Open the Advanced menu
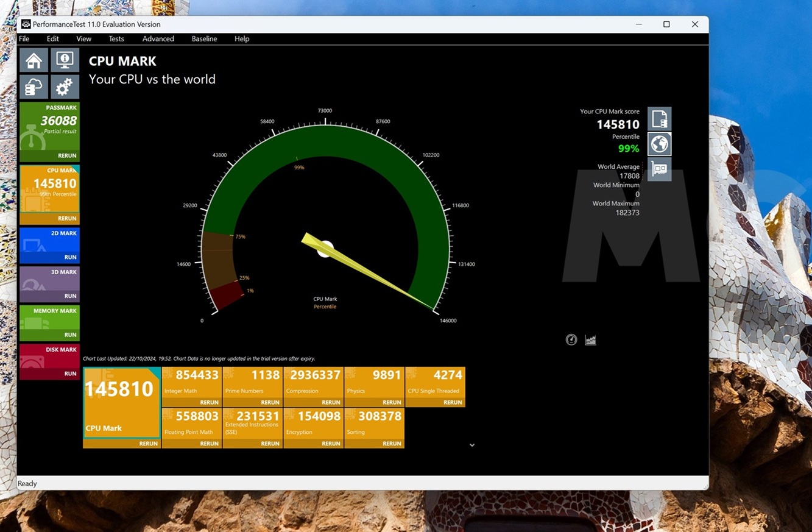Screen dimensions: 812x532 click(x=158, y=38)
